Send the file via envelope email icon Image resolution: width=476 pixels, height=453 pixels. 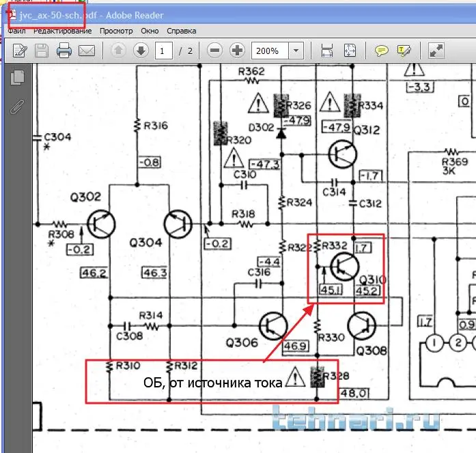pos(87,51)
